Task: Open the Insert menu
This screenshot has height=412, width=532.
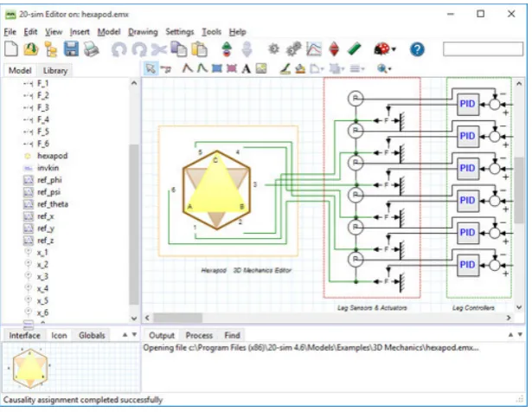Action: point(80,32)
